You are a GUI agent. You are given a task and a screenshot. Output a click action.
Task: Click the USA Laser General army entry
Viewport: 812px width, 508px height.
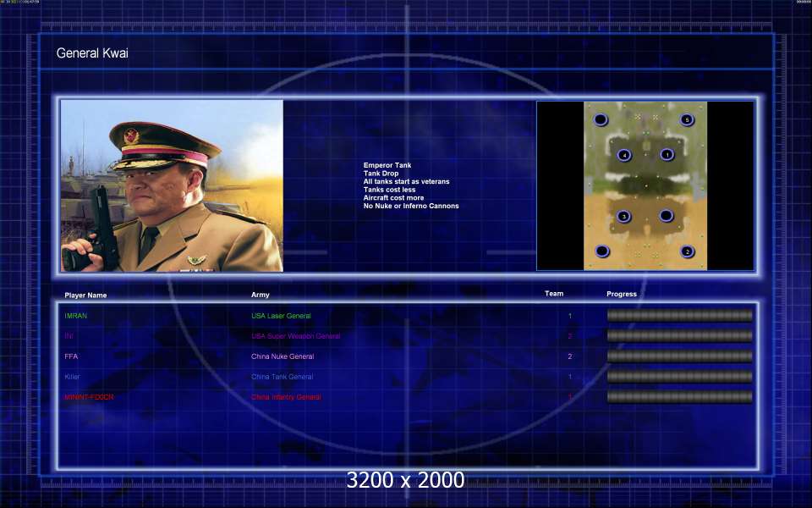pyautogui.click(x=281, y=316)
